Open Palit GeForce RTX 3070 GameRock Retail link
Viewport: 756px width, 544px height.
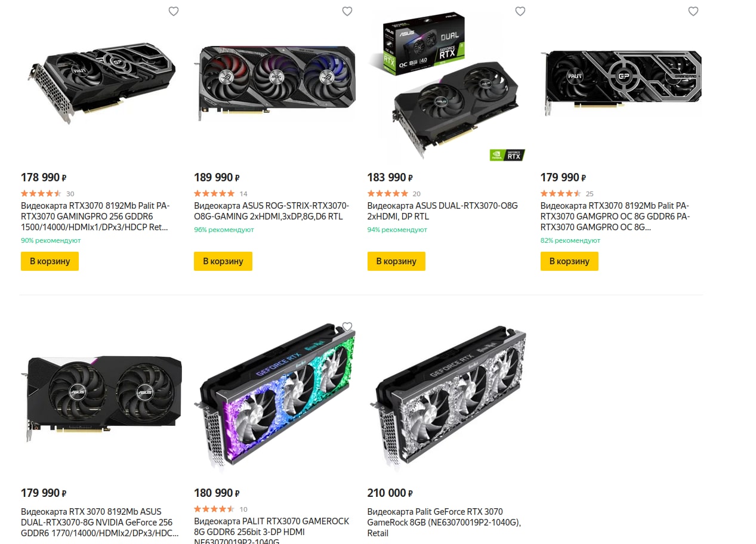(444, 522)
